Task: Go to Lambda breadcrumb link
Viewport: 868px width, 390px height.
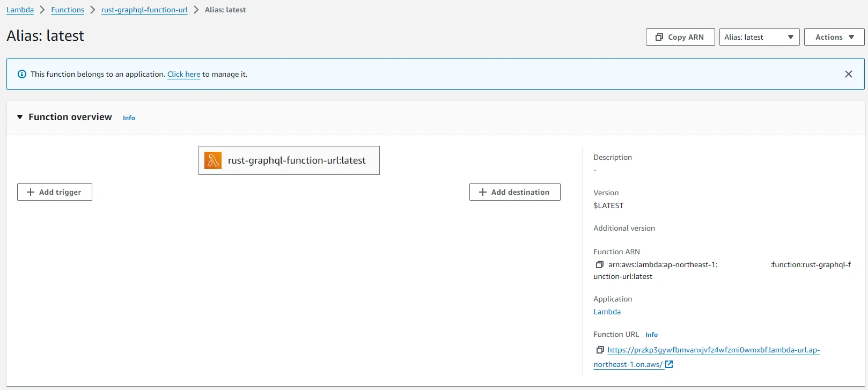Action: click(20, 10)
